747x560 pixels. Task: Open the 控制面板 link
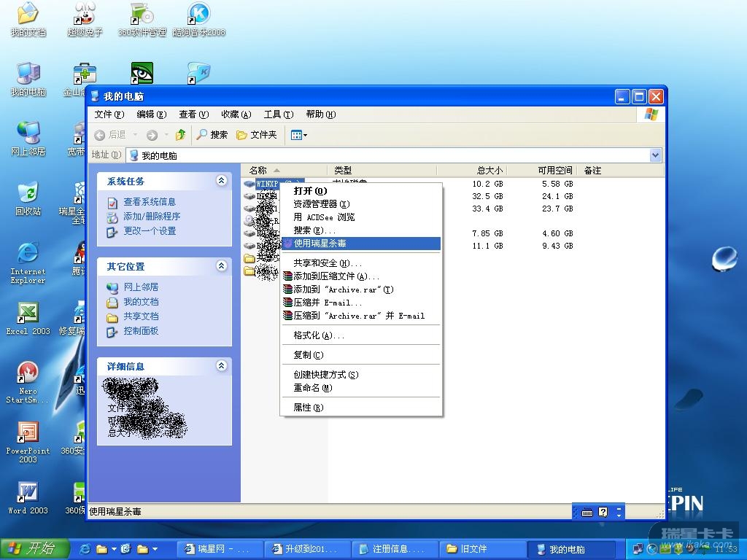pyautogui.click(x=141, y=331)
